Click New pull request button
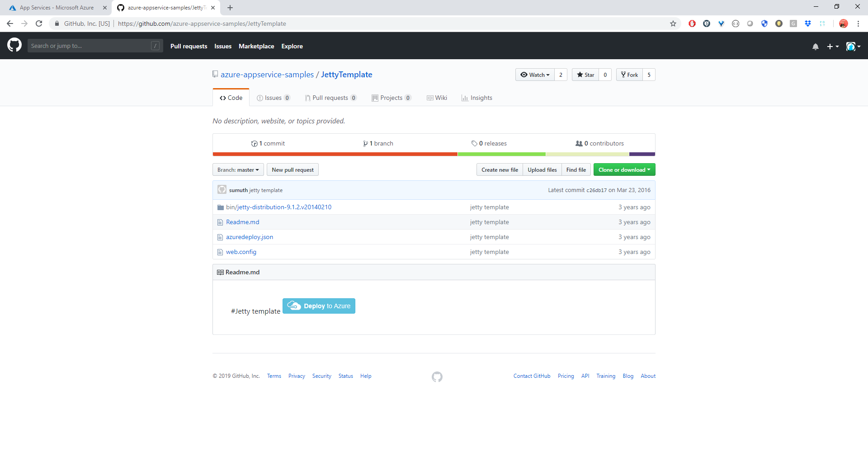The width and height of the screenshot is (868, 470). pos(292,170)
